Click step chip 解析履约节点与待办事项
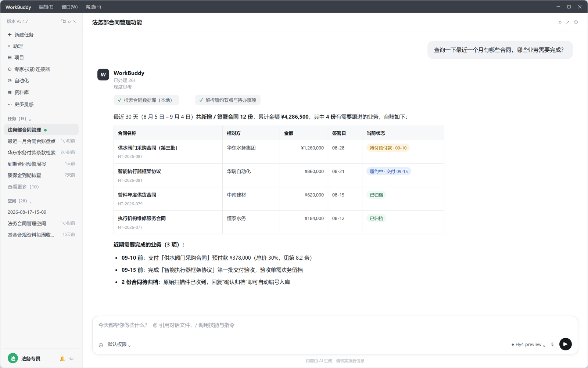 228,100
